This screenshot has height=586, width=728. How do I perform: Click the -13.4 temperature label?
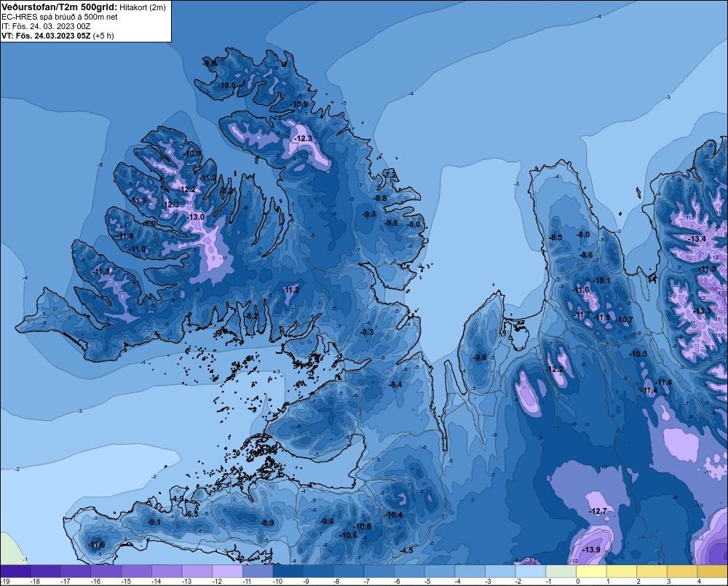697,239
